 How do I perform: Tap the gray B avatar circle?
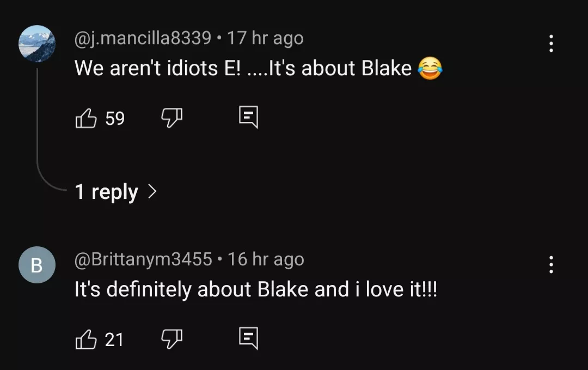pos(37,265)
